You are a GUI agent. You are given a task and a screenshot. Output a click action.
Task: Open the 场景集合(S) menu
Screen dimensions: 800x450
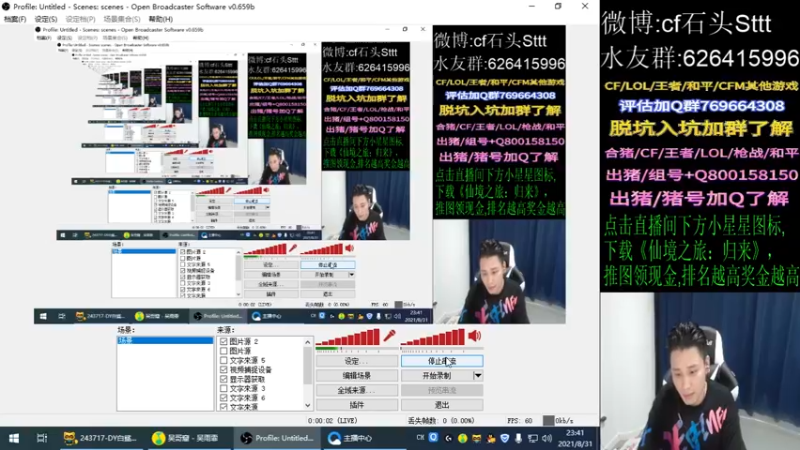(x=121, y=19)
